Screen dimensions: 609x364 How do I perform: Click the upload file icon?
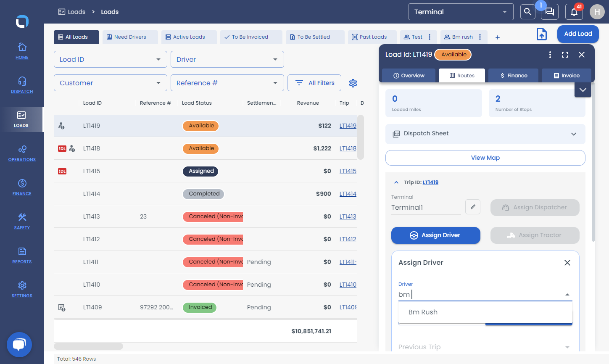tap(542, 34)
